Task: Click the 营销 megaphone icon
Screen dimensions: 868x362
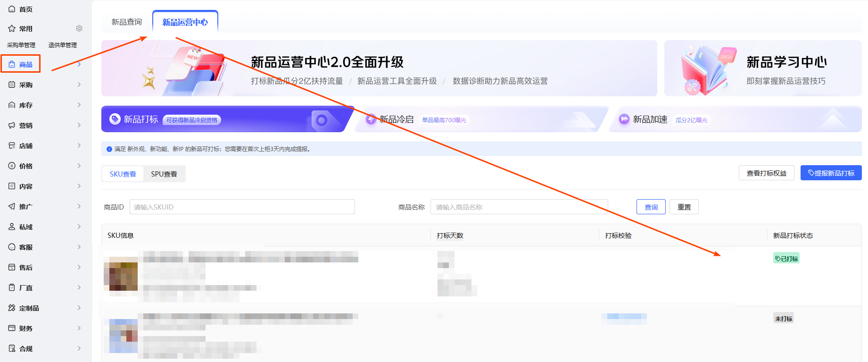Action: (x=12, y=126)
